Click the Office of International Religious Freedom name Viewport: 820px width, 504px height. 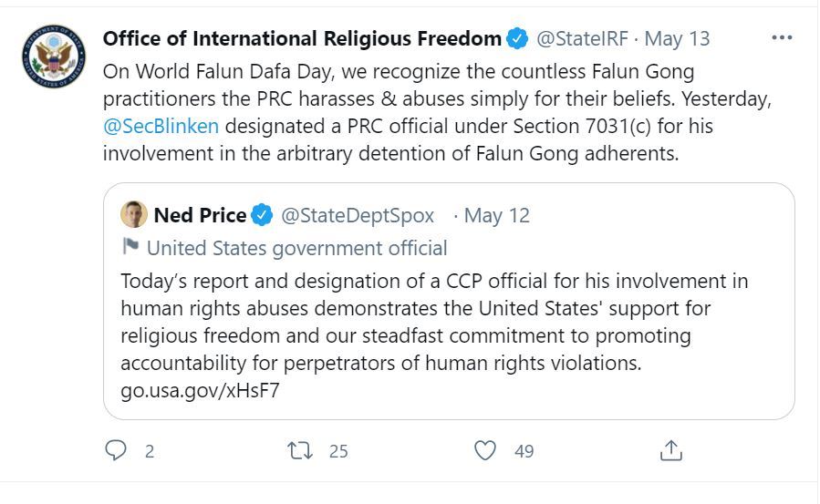(x=301, y=39)
